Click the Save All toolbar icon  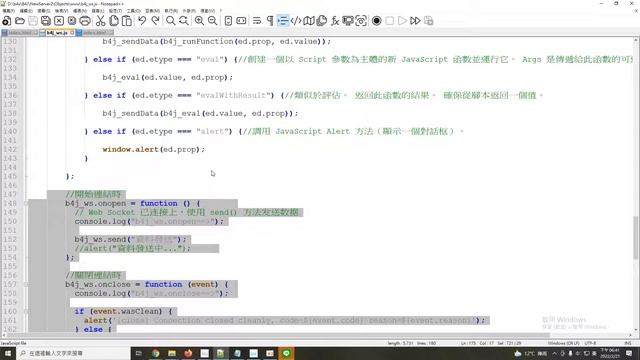tap(46, 21)
